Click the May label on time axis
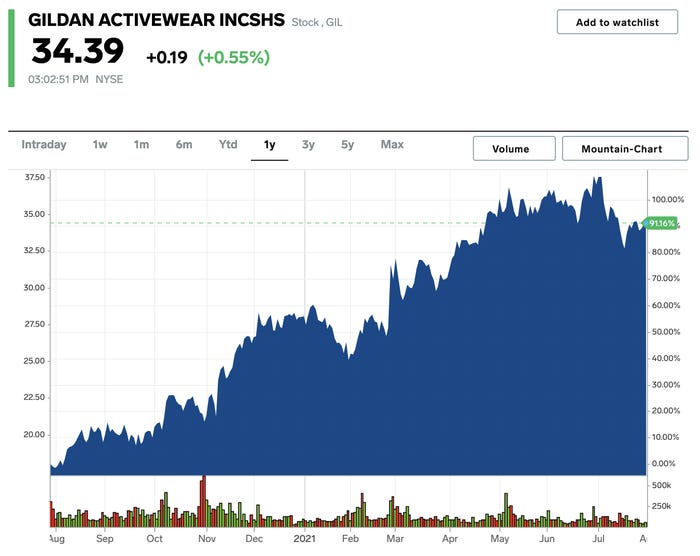Image resolution: width=700 pixels, height=556 pixels. (500, 539)
